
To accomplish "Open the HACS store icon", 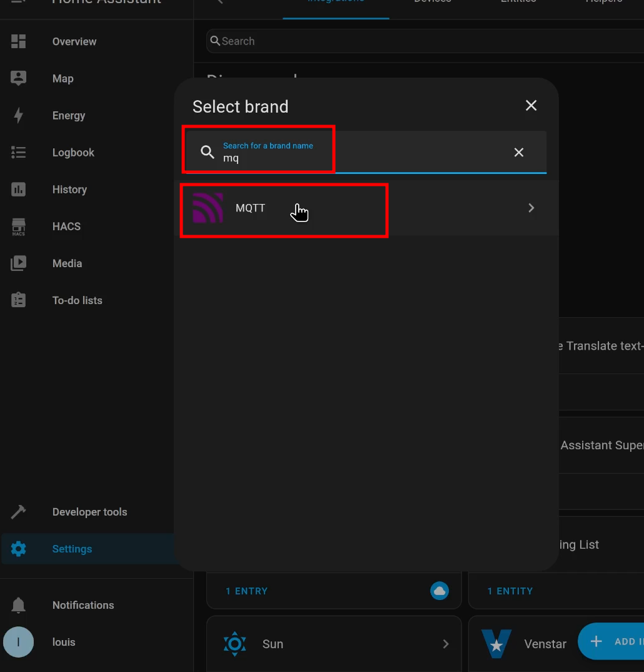I will tap(18, 227).
